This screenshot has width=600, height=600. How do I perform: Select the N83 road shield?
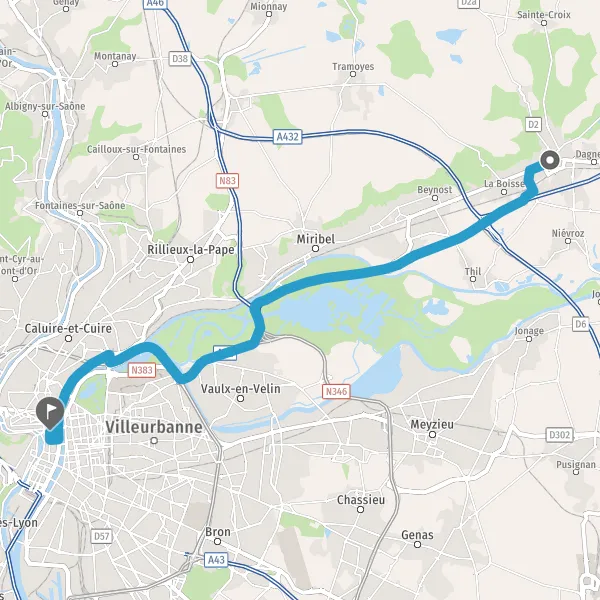point(227,180)
